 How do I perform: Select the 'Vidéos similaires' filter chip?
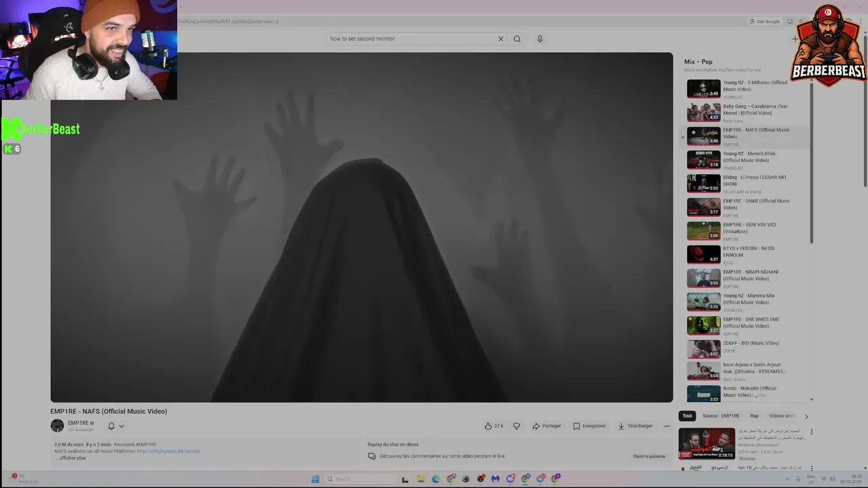click(x=781, y=415)
